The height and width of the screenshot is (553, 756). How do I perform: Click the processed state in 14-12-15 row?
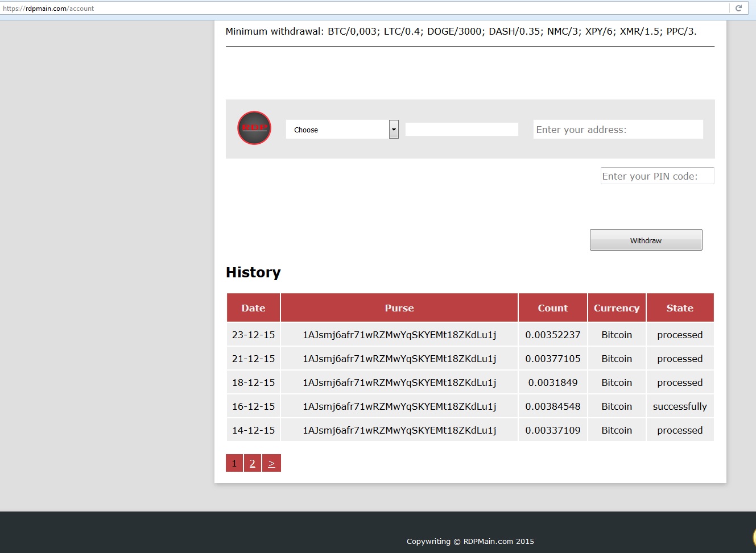click(x=680, y=430)
